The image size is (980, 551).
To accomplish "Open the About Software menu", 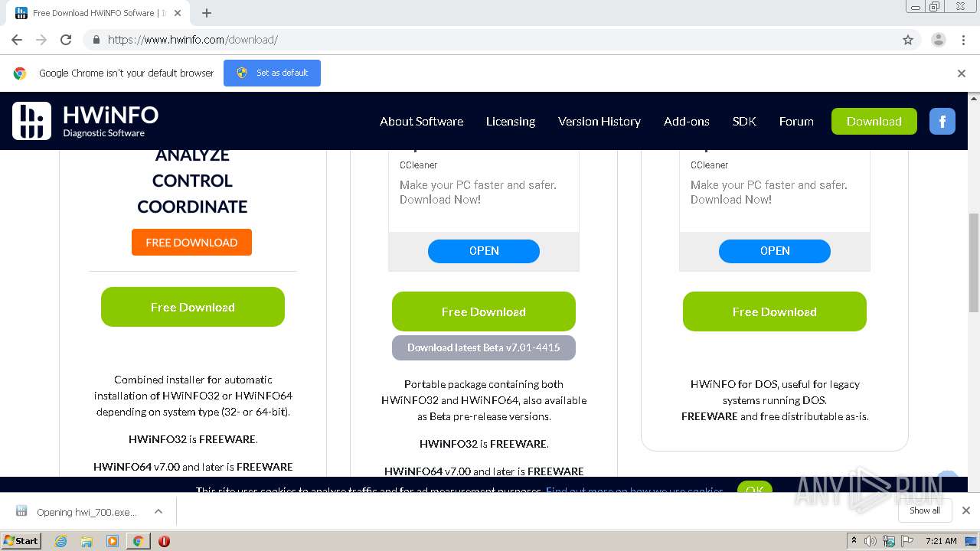I will (x=421, y=121).
